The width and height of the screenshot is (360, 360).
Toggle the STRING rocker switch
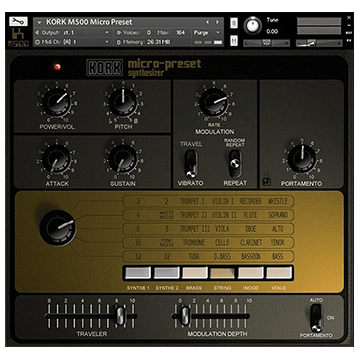pyautogui.click(x=222, y=273)
